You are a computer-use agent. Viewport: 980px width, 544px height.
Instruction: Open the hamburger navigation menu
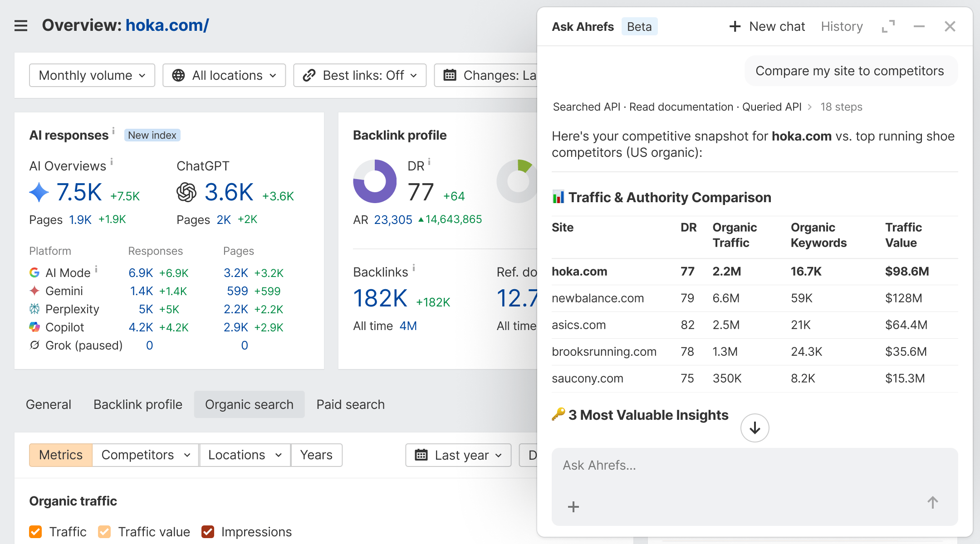(21, 26)
